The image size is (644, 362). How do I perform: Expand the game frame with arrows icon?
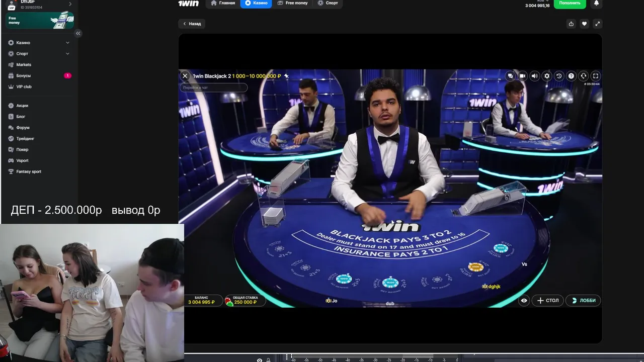click(x=597, y=24)
